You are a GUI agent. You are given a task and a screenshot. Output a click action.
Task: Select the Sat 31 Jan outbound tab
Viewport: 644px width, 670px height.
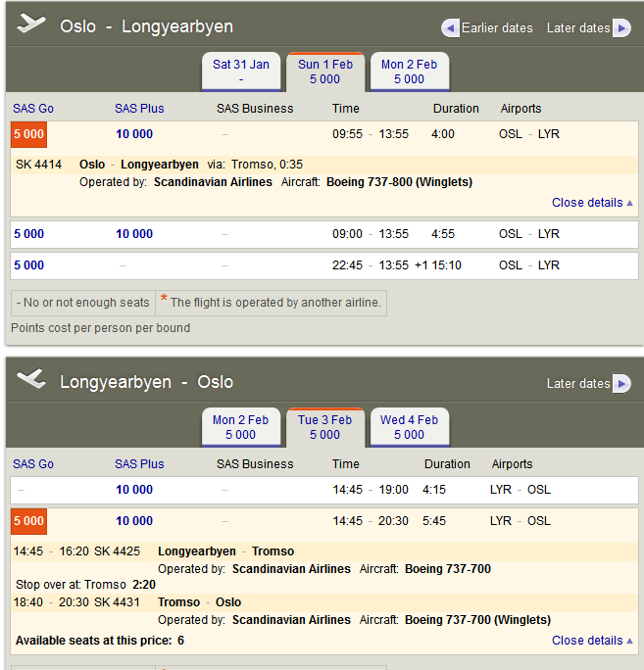241,72
